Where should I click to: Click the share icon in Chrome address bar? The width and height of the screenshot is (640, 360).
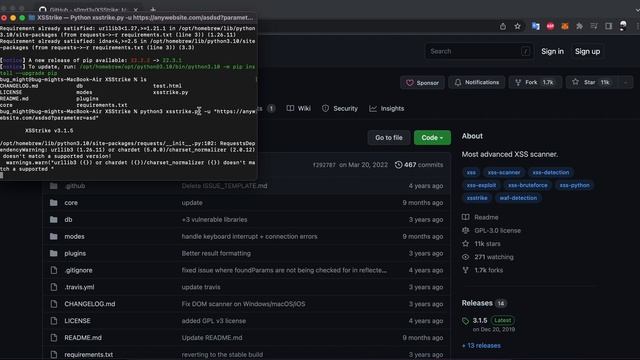[503, 27]
